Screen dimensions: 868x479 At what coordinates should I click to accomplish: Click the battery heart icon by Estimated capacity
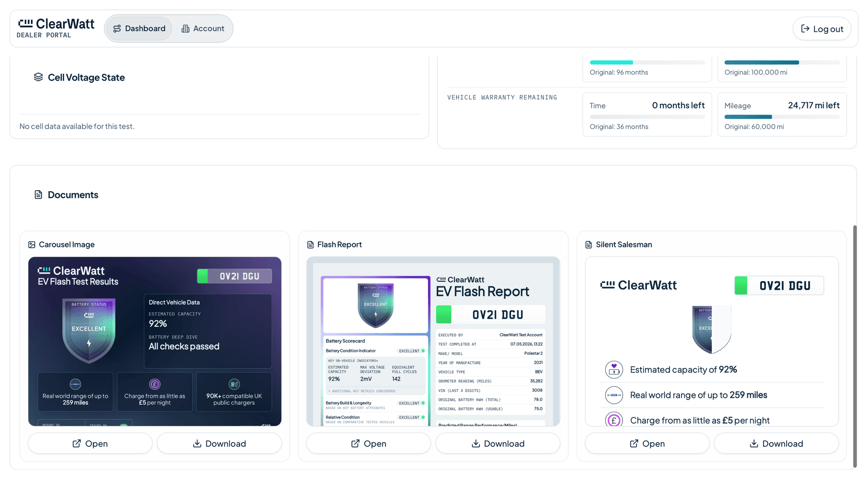point(614,370)
